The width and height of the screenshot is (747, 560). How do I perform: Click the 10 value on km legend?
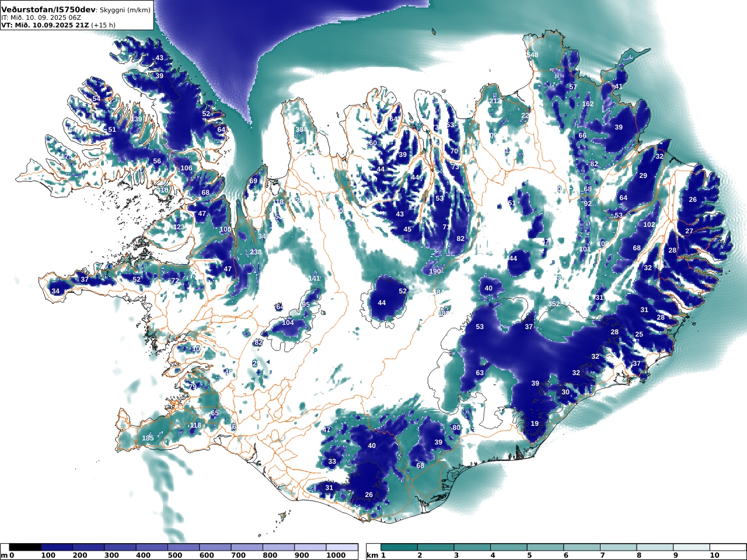point(714,555)
